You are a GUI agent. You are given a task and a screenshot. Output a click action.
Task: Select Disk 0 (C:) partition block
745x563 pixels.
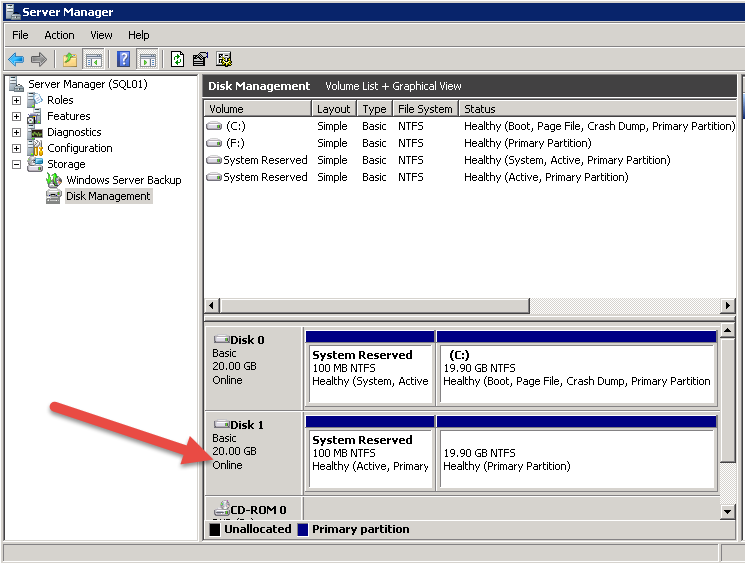click(x=577, y=369)
